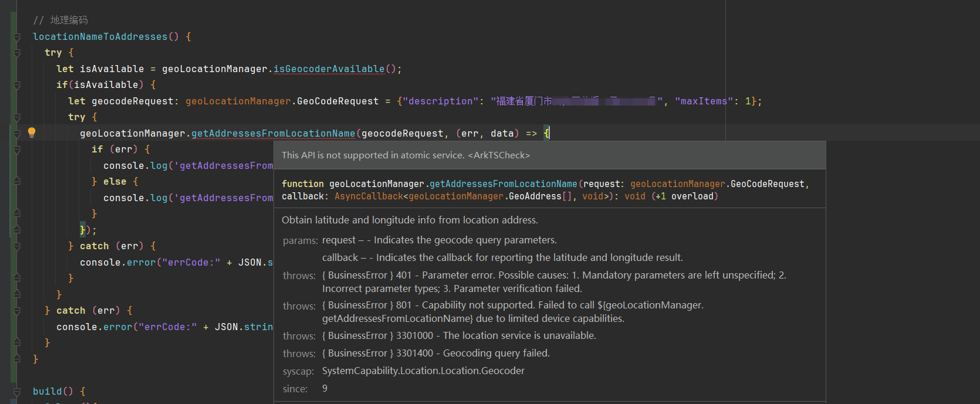Open GeoCodeRequest type link in tooltip
This screenshot has width=980, height=404.
[767, 184]
